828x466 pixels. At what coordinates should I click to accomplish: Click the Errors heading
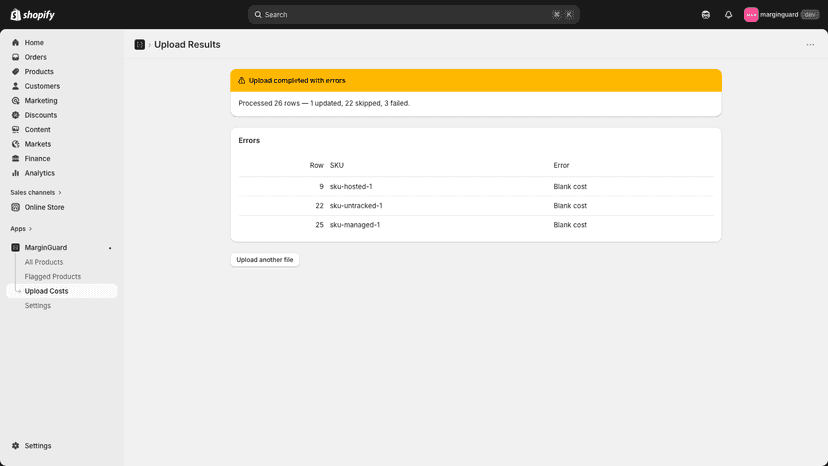click(249, 141)
